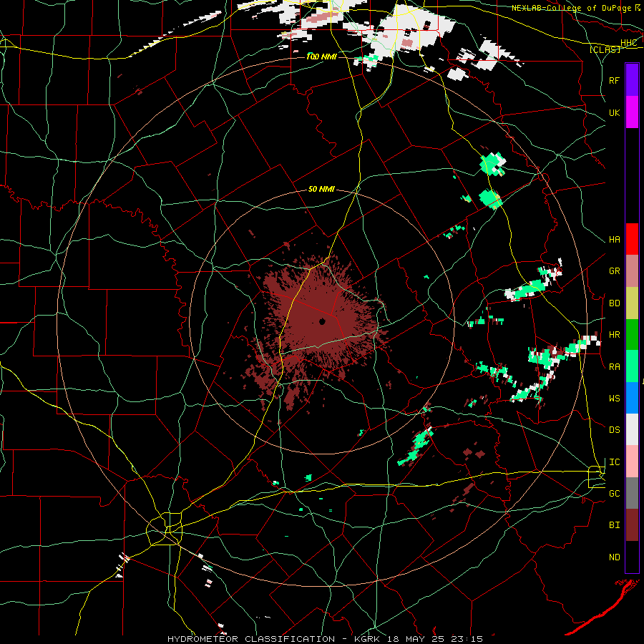Click the BD legend label
This screenshot has height=644, width=644.
coord(615,303)
